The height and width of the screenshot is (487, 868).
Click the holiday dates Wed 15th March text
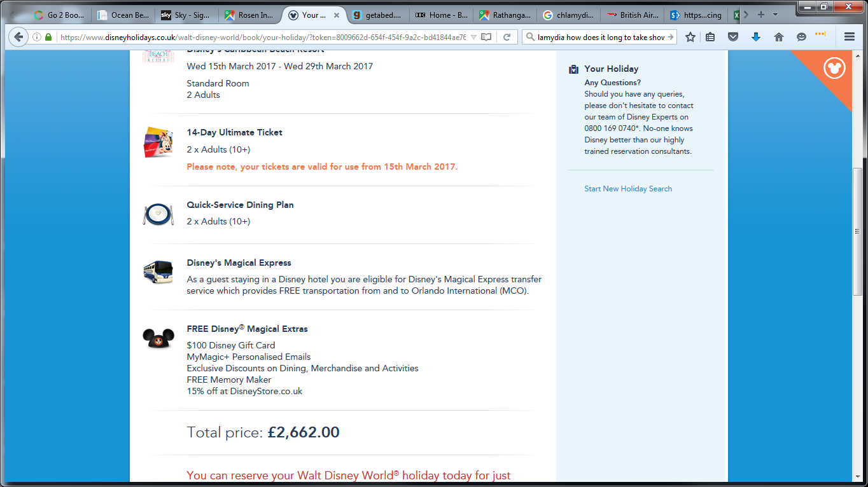coord(280,66)
